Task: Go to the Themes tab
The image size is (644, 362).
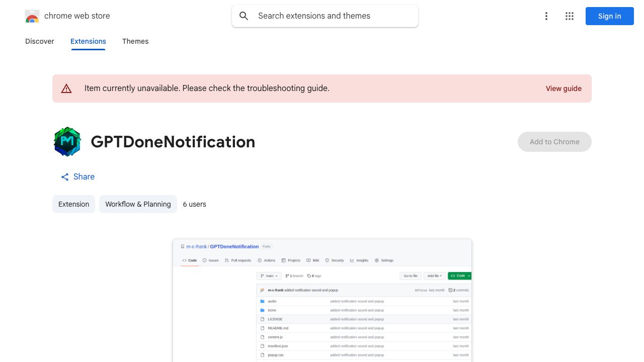Action: 135,41
